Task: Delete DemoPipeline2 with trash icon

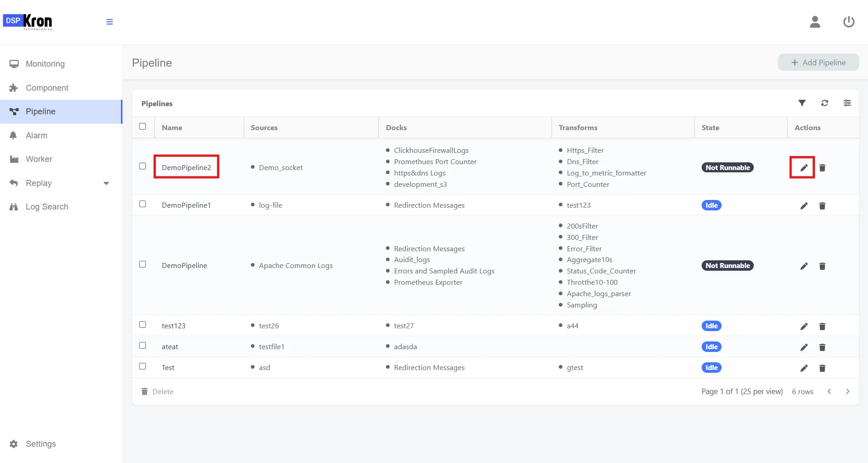Action: tap(822, 168)
